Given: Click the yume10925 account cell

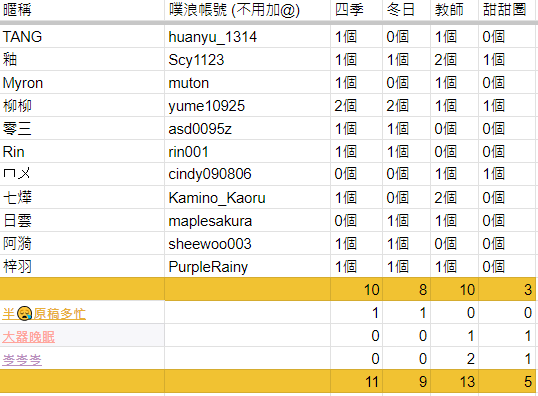Looking at the screenshot, I should [x=247, y=106].
